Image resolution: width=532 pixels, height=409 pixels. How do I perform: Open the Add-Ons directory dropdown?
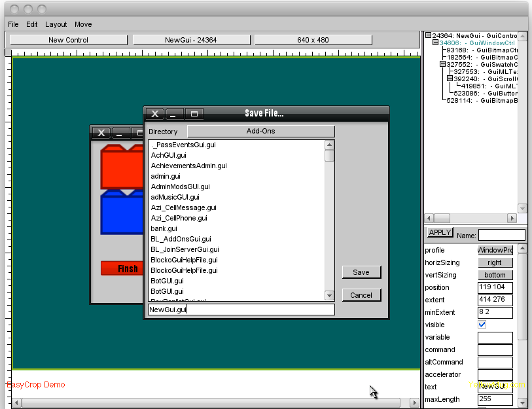(260, 132)
